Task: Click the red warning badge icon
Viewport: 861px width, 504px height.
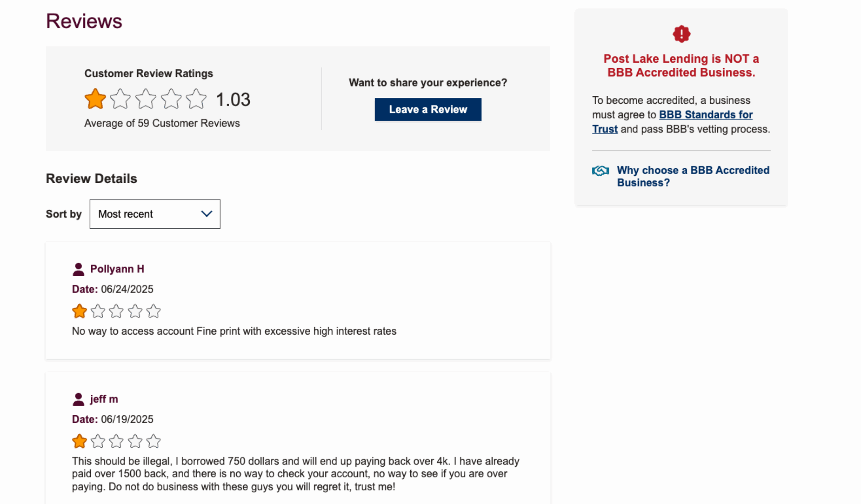Action: (x=680, y=34)
